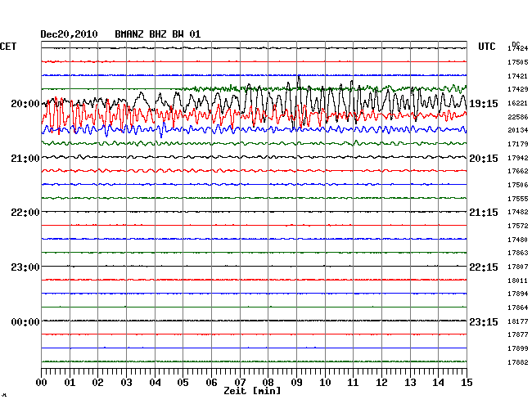Screen dimensions: 532x404
Task: Click the x-axis minute label "11"
Action: 353,383
